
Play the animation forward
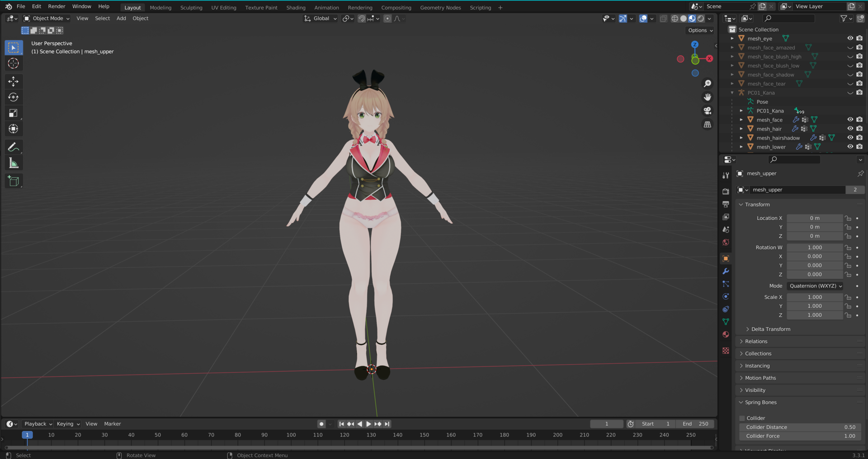[x=368, y=424]
